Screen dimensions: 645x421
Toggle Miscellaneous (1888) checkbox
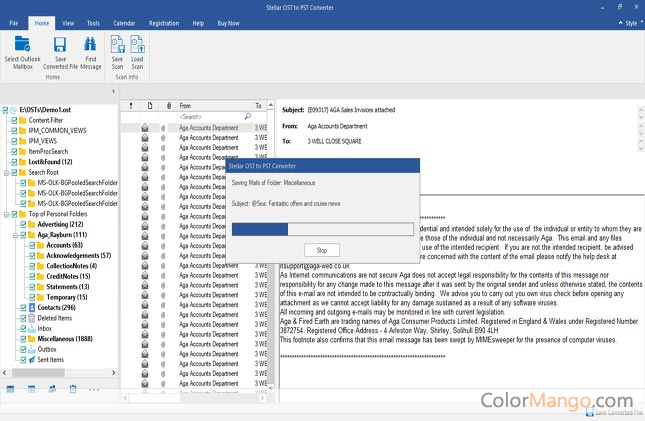pos(23,339)
